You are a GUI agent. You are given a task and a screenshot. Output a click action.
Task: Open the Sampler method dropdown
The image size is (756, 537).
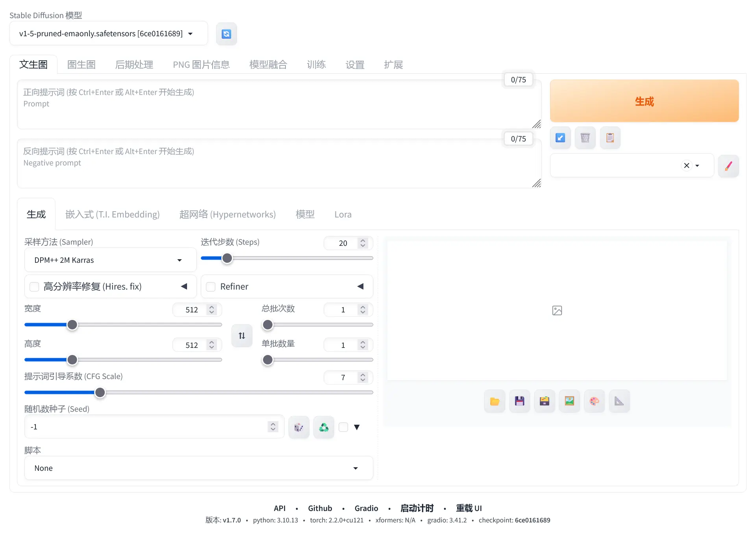[111, 260]
